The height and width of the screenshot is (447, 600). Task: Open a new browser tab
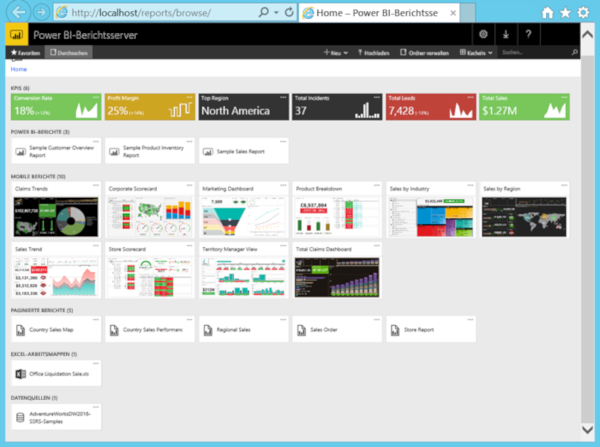(468, 13)
